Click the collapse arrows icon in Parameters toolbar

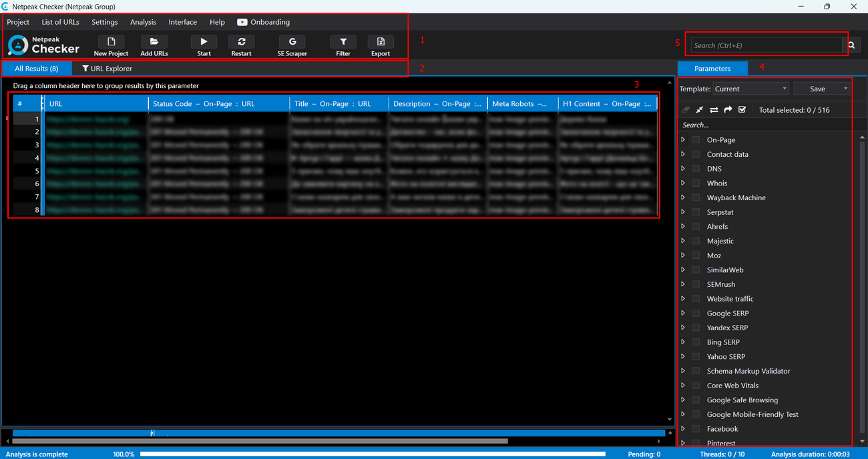pyautogui.click(x=700, y=109)
